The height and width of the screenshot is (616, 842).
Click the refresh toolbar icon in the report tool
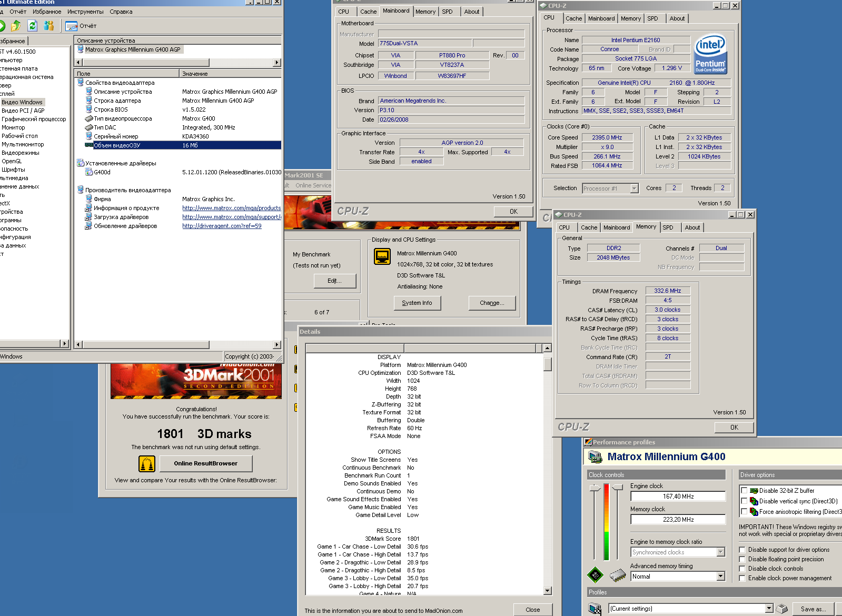33,25
